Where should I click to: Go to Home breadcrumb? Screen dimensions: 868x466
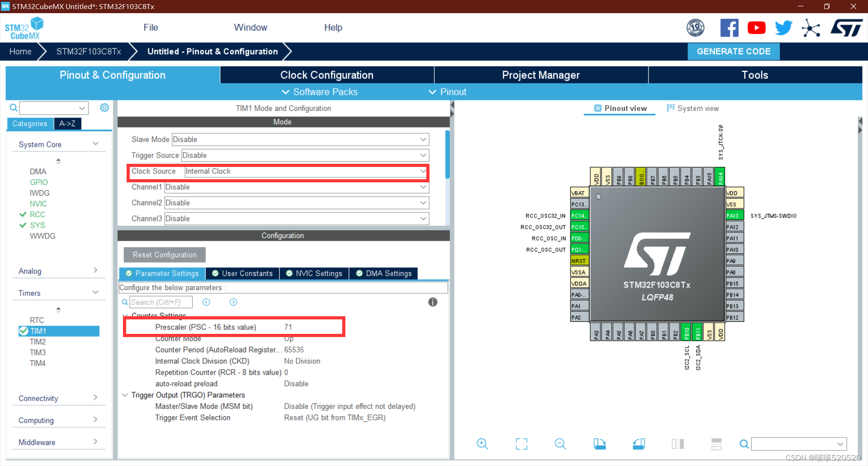point(20,52)
